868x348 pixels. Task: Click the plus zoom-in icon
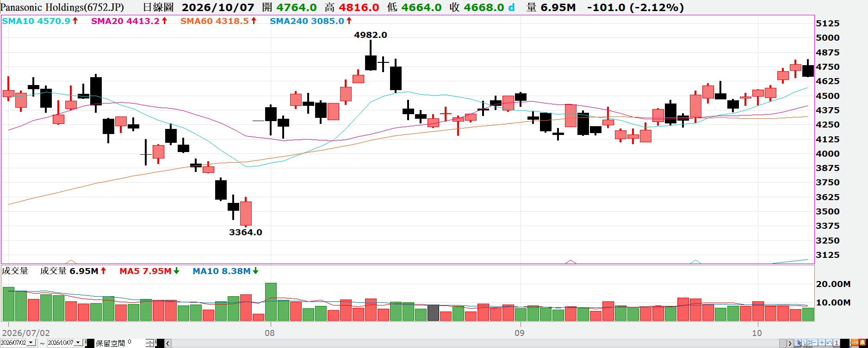click(x=822, y=342)
